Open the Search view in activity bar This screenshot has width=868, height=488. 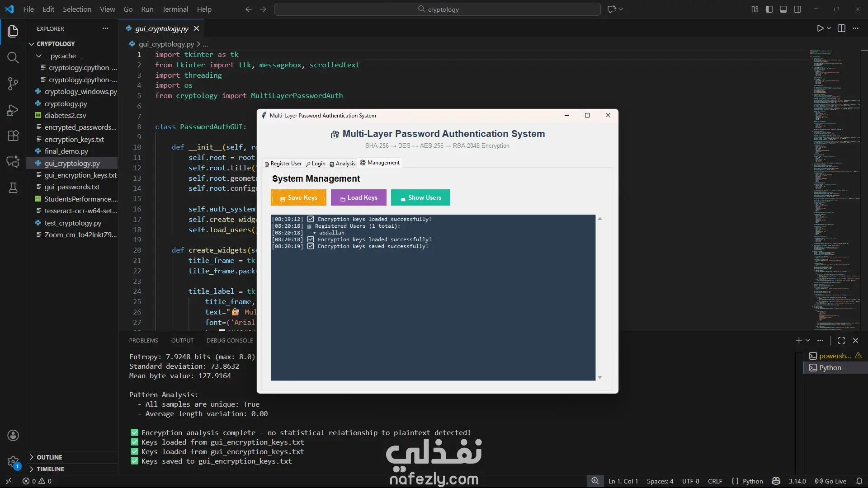click(13, 57)
